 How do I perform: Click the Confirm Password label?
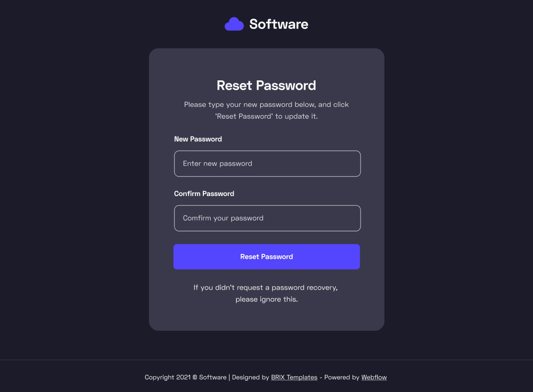(x=204, y=194)
